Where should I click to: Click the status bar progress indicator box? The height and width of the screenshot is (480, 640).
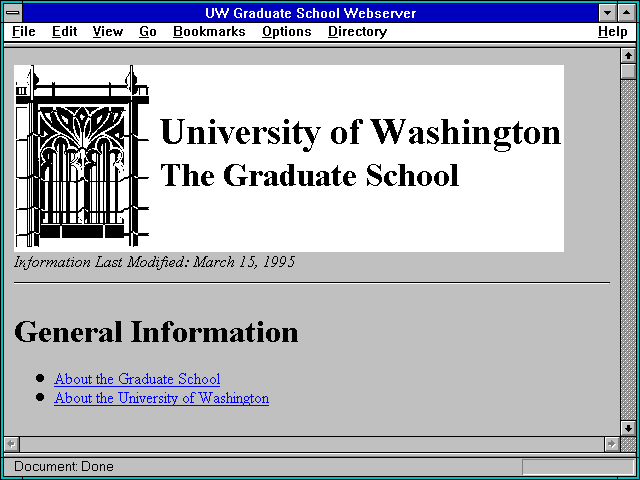coord(577,466)
